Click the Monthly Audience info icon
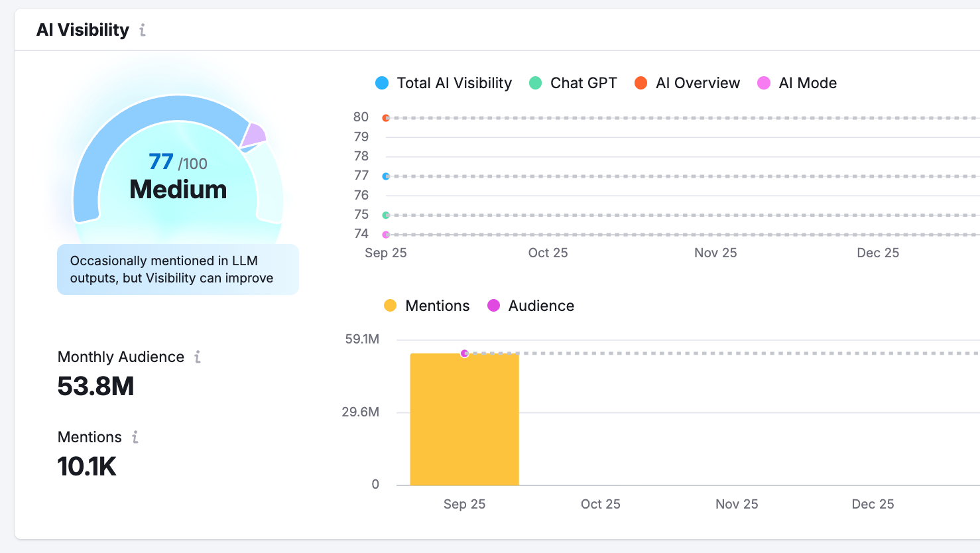Viewport: 980px width, 553px height. pyautogui.click(x=197, y=357)
